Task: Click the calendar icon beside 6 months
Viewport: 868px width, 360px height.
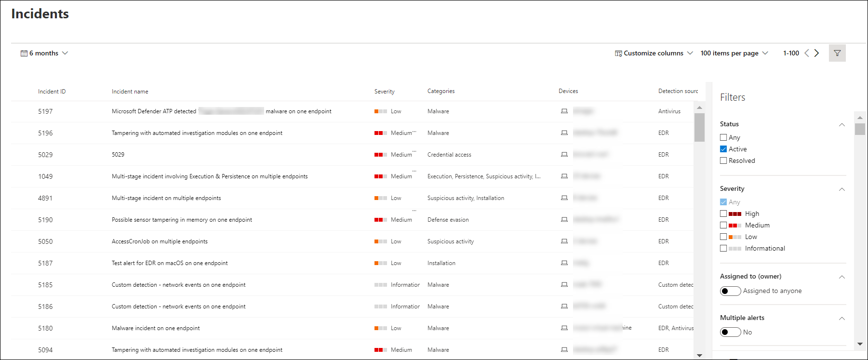Action: click(x=24, y=53)
